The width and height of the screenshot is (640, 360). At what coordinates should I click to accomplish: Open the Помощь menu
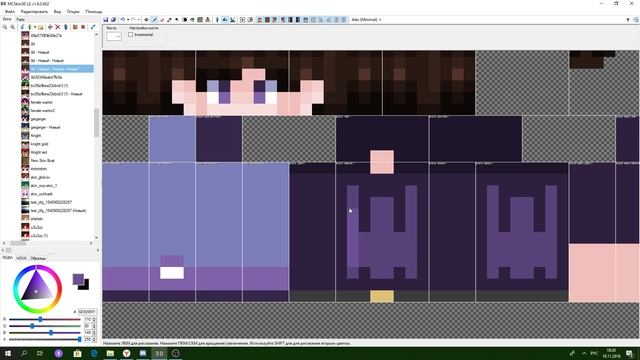pos(94,11)
